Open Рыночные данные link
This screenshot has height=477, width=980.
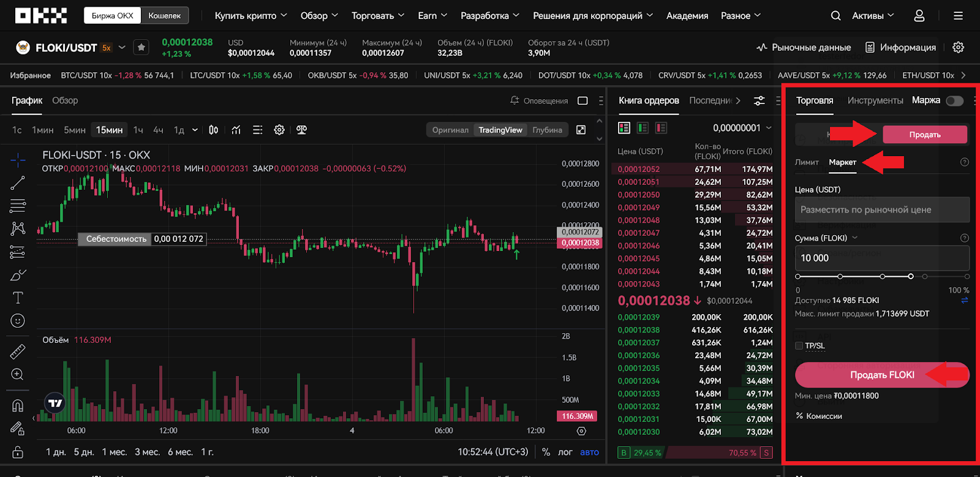(x=804, y=47)
